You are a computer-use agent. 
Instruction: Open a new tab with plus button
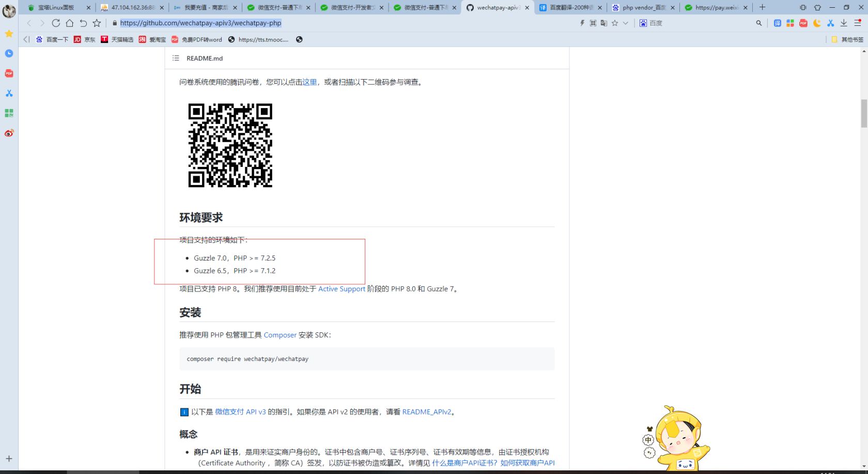click(762, 7)
